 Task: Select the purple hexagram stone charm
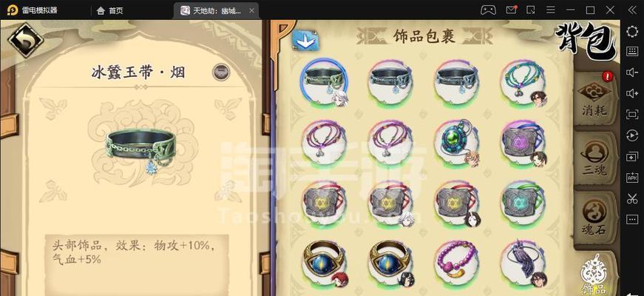(523, 143)
